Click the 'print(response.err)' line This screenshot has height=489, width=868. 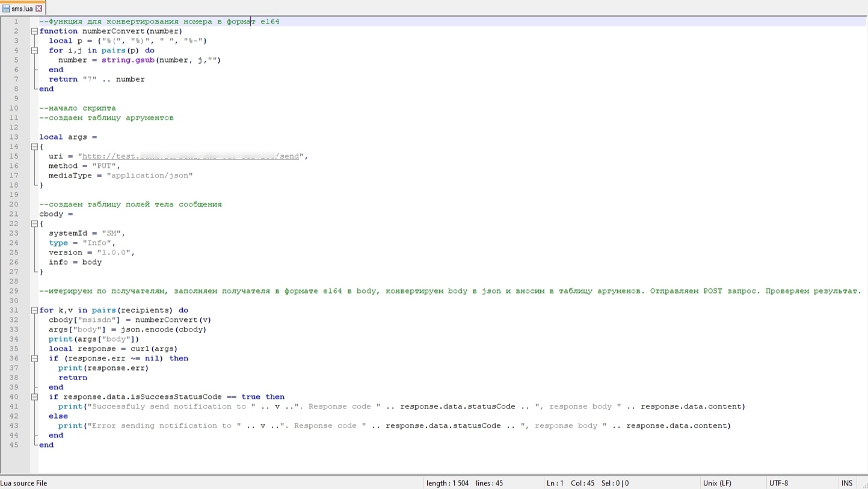tap(103, 368)
